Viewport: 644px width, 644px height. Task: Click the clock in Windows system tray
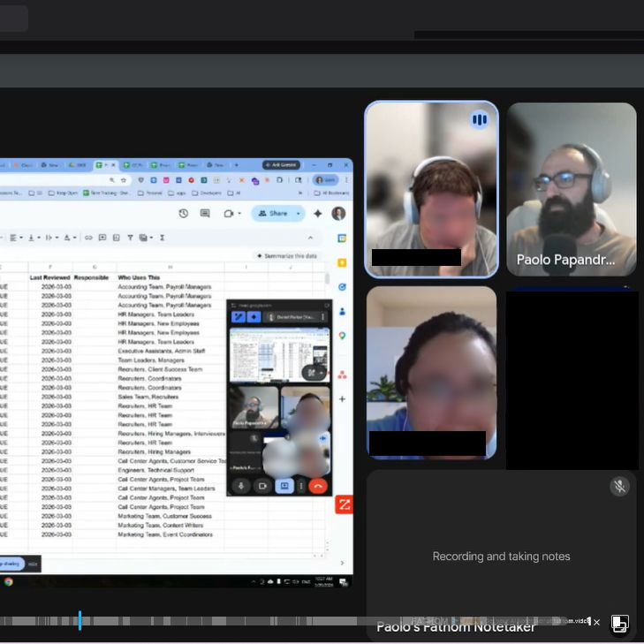pyautogui.click(x=323, y=581)
